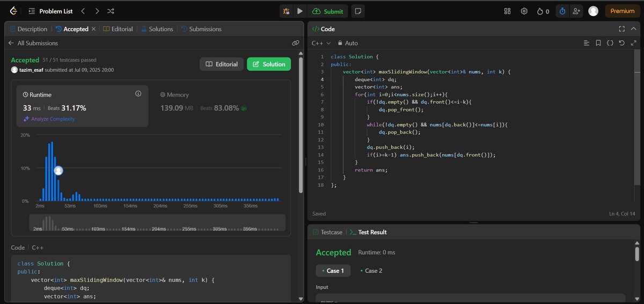Click the Code panel header tab
Screen dimensions: 644x304
click(324, 29)
